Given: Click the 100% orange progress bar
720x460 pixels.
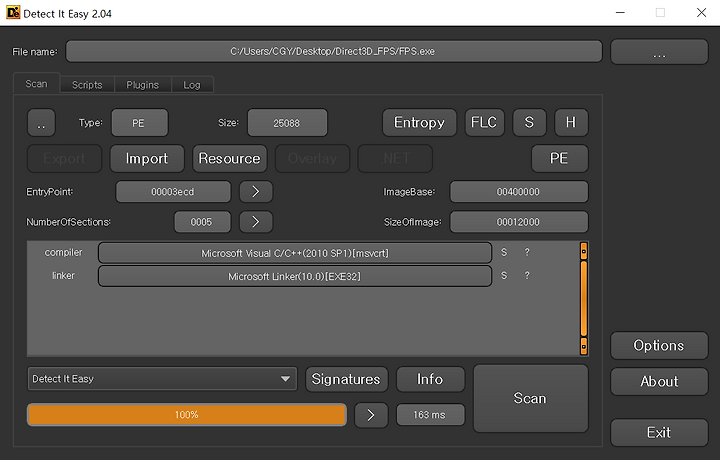Looking at the screenshot, I should click(187, 415).
